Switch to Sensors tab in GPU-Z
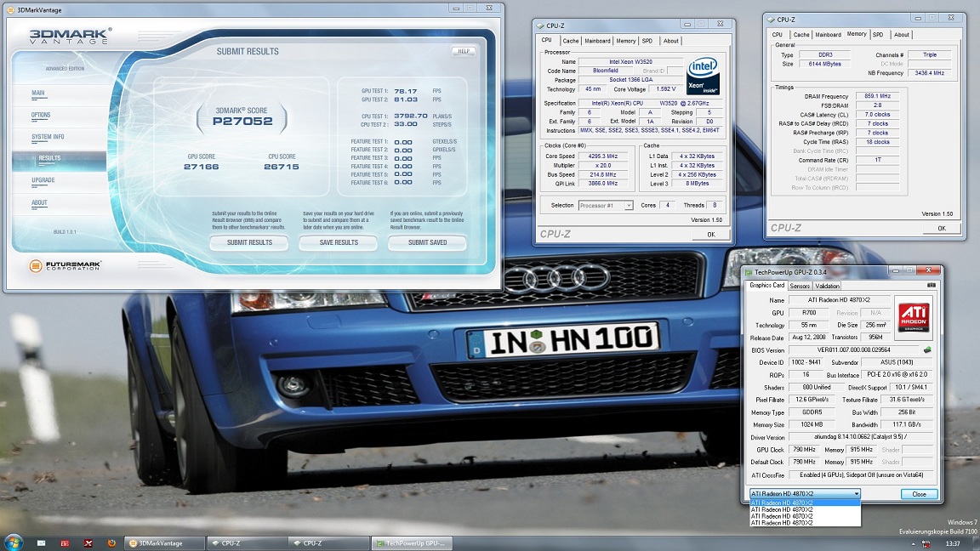 click(800, 286)
